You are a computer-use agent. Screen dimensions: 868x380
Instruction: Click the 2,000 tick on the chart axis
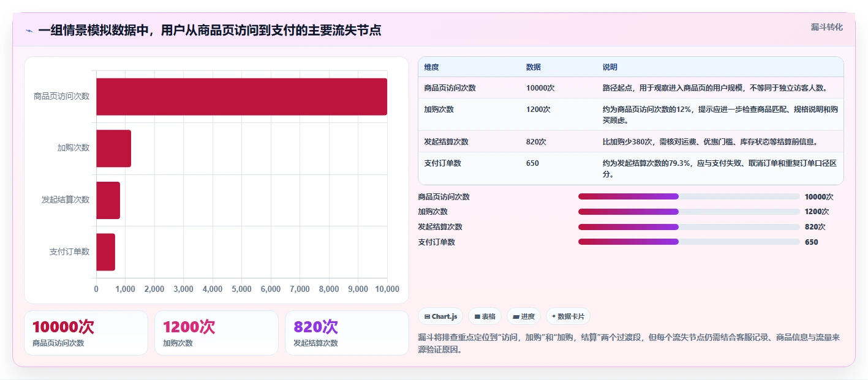154,289
